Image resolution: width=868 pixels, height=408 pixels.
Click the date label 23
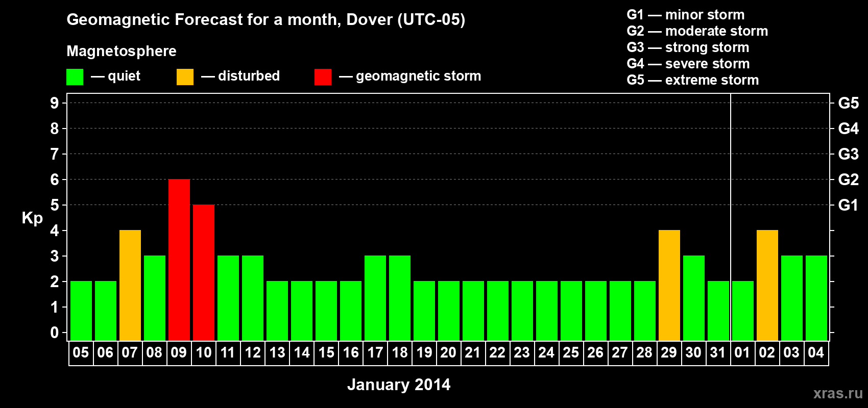[522, 353]
